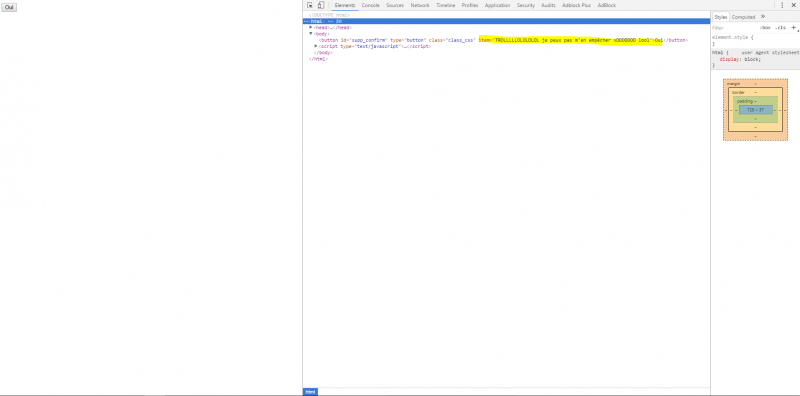Screen dimensions: 800x396
Task: Expand the head element node
Action: (x=311, y=27)
